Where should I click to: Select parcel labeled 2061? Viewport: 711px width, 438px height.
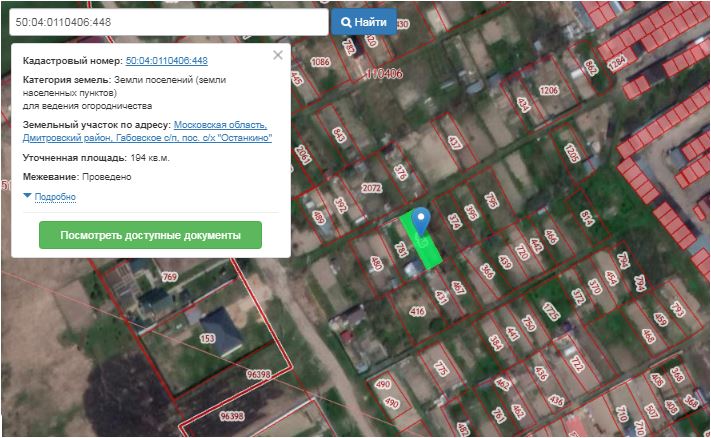(302, 155)
